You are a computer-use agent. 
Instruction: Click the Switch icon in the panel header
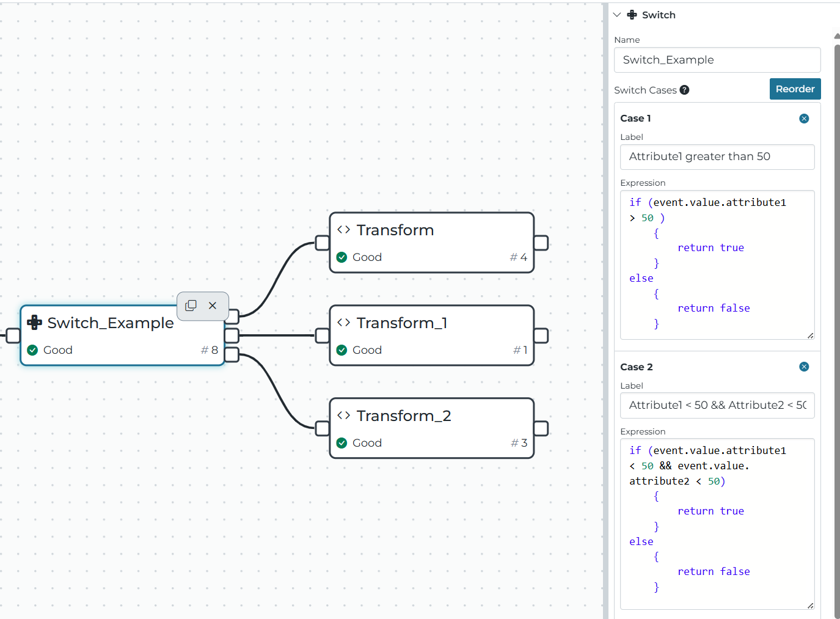(632, 15)
